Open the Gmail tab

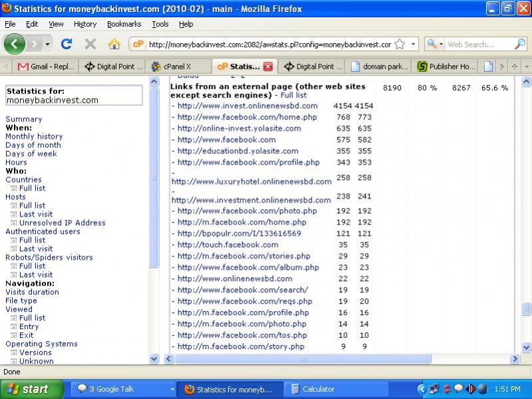point(45,67)
